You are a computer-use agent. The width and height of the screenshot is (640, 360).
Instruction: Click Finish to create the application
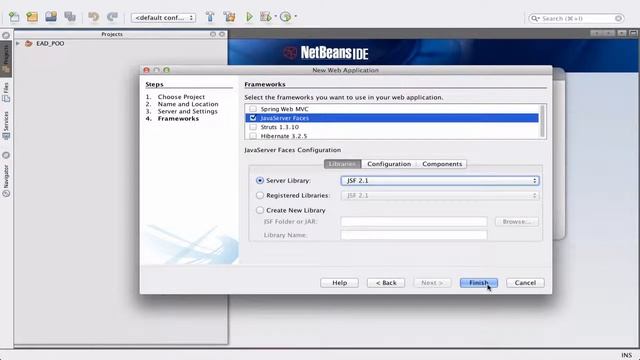(x=479, y=283)
